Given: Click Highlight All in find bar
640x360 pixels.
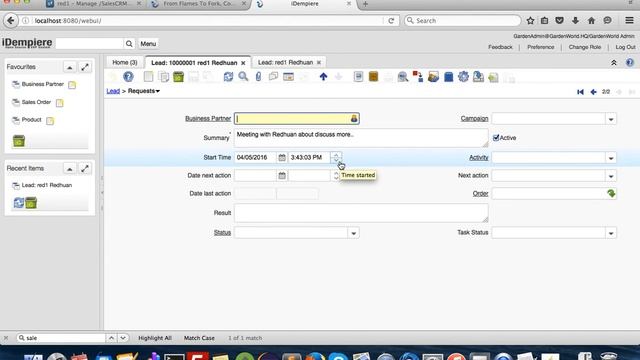Looking at the screenshot, I should [x=155, y=338].
